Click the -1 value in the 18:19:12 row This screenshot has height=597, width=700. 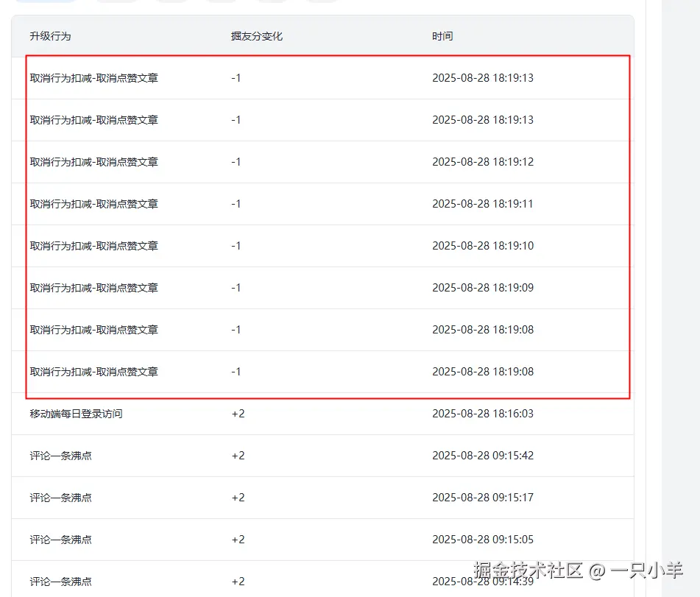point(236,162)
